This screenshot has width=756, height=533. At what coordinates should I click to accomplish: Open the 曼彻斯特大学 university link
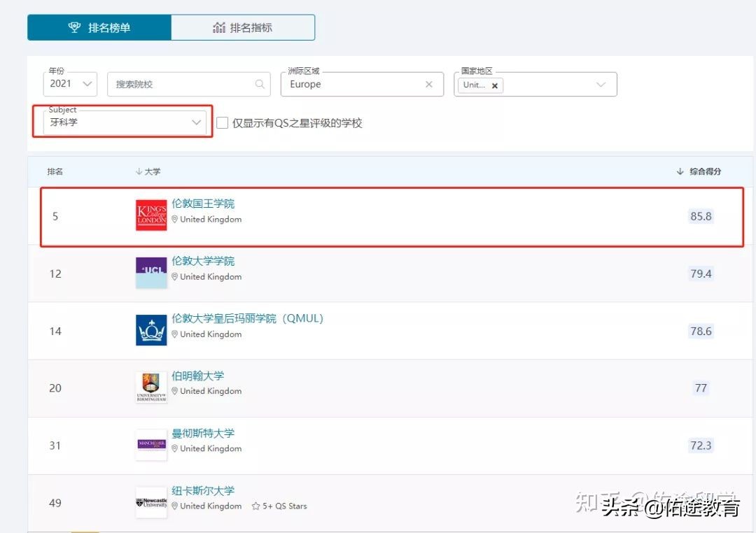click(x=202, y=433)
